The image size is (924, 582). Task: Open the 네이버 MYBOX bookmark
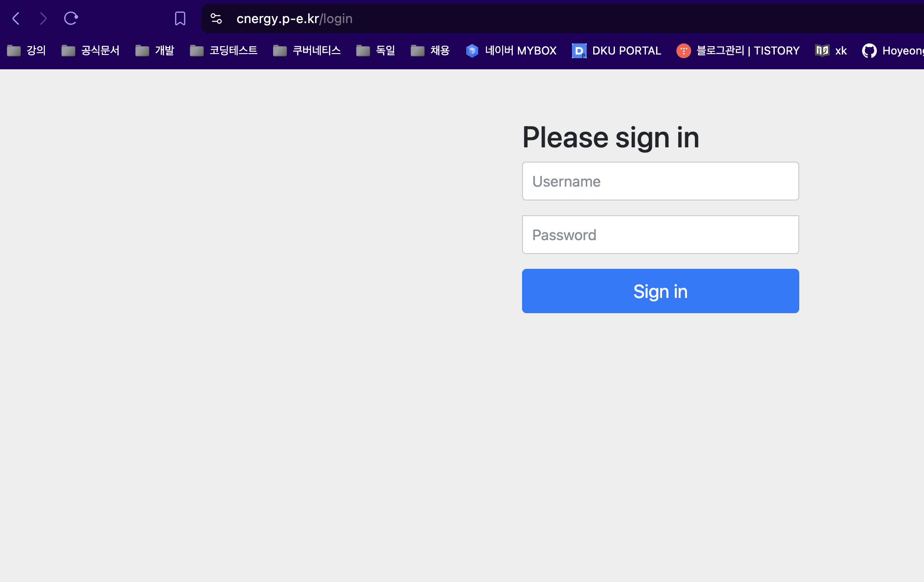pos(511,50)
